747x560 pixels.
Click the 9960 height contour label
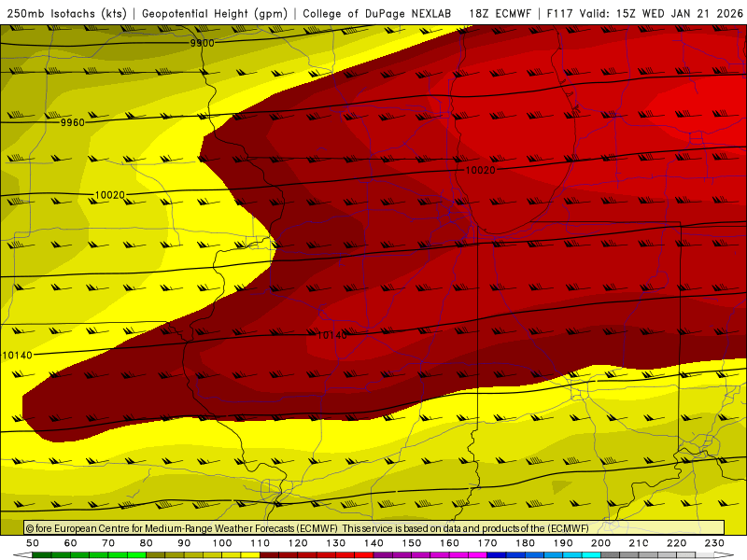pyautogui.click(x=73, y=122)
